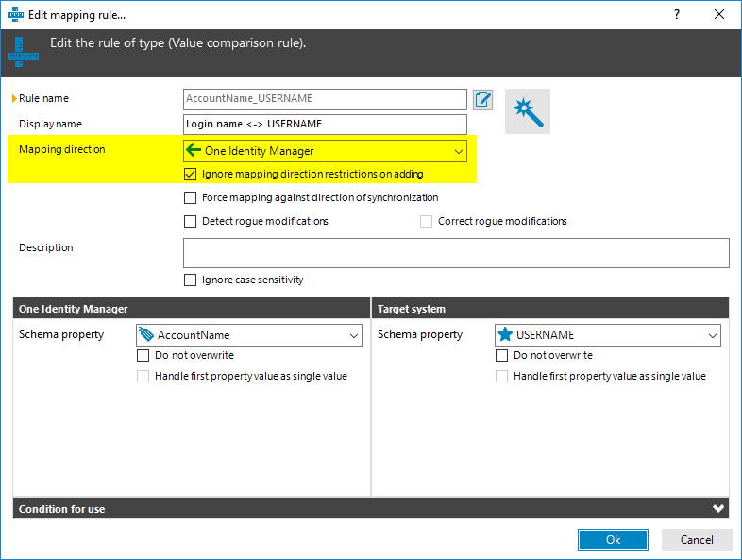Check Do not overwrite under Target system
The image size is (742, 560).
[501, 355]
